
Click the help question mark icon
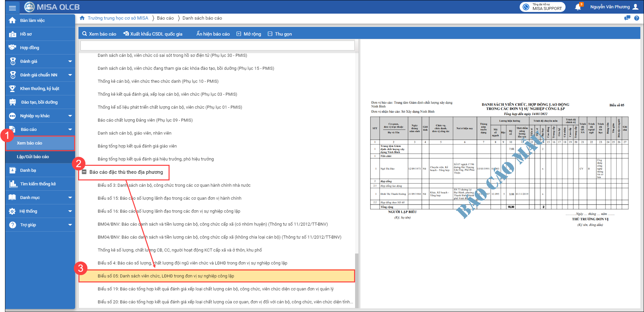(x=636, y=18)
